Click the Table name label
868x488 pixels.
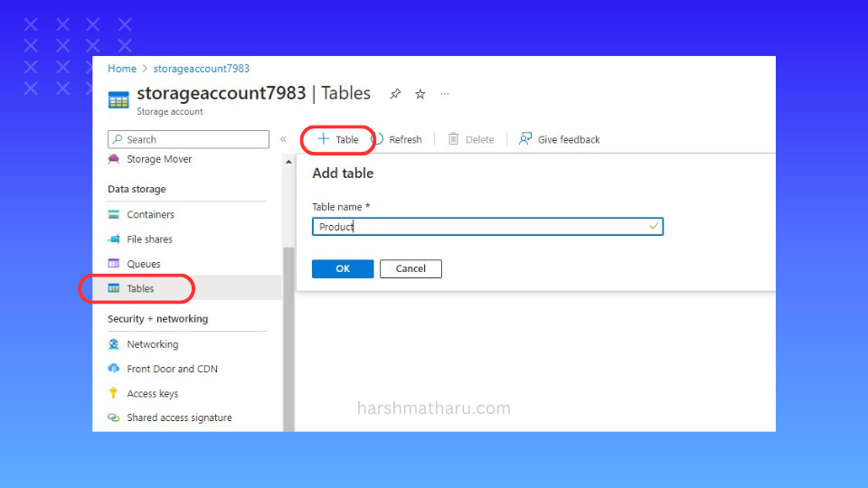(337, 207)
